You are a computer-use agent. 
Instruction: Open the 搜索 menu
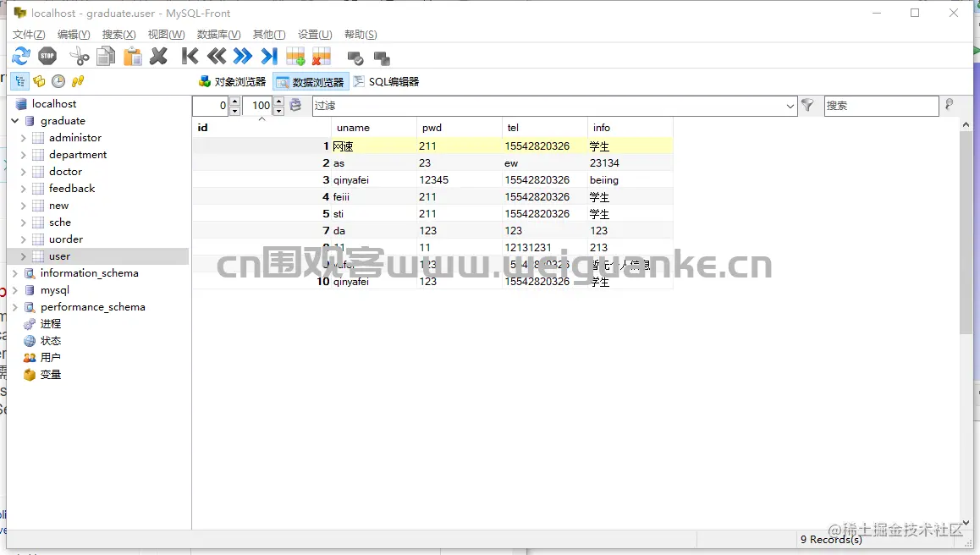118,35
